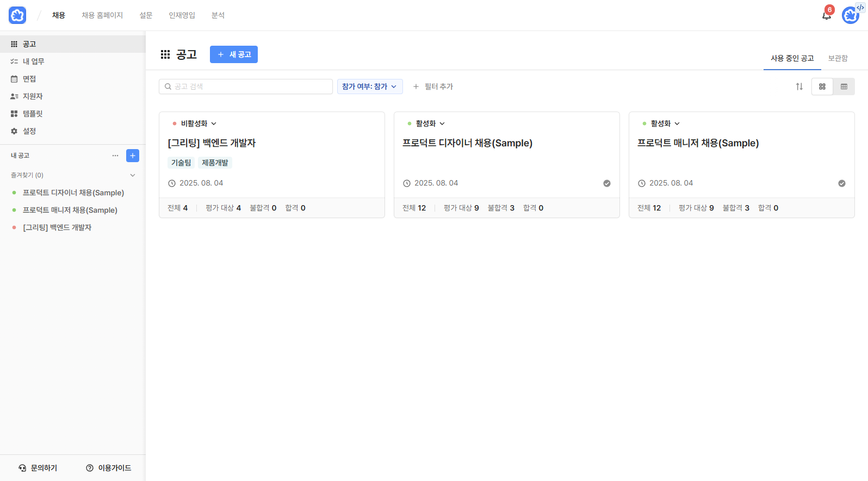Open the notification bell
The image size is (868, 481).
[827, 15]
